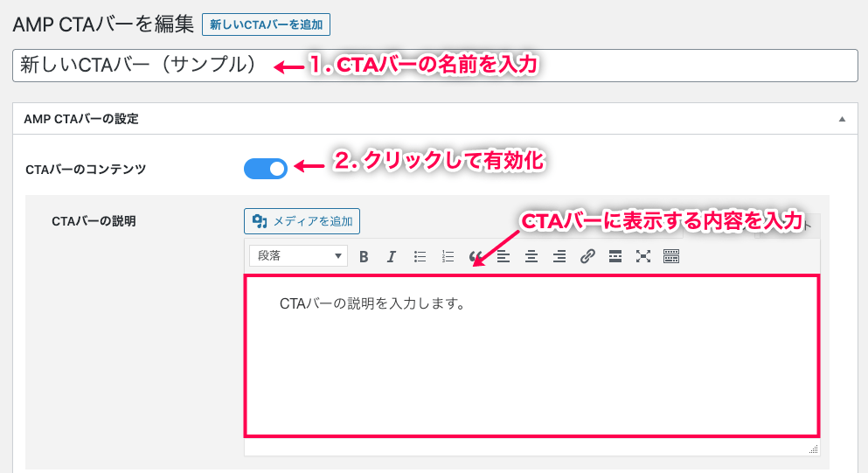868x473 pixels.
Task: Click the CTAバーの説明 label
Action: point(94,221)
